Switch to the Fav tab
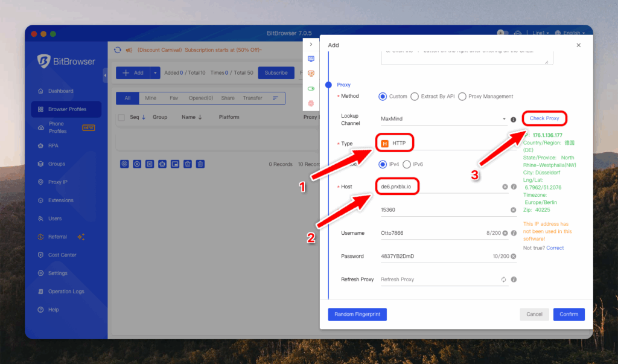 [x=174, y=98]
